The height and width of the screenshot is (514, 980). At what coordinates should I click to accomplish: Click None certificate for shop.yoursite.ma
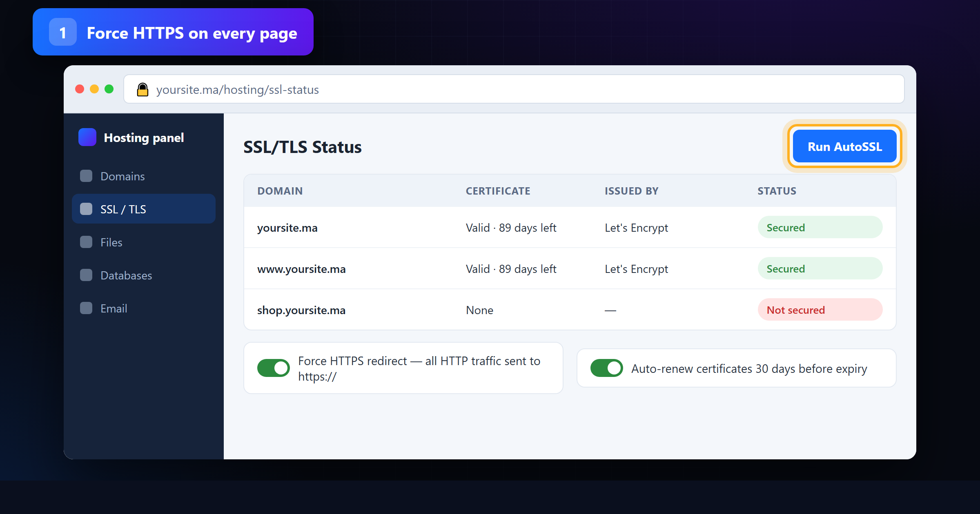point(480,310)
